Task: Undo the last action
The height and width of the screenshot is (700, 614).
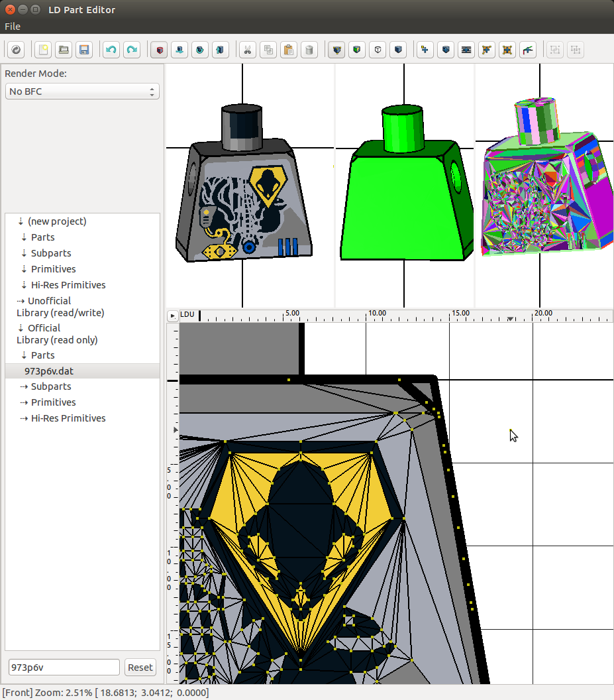Action: [x=111, y=50]
